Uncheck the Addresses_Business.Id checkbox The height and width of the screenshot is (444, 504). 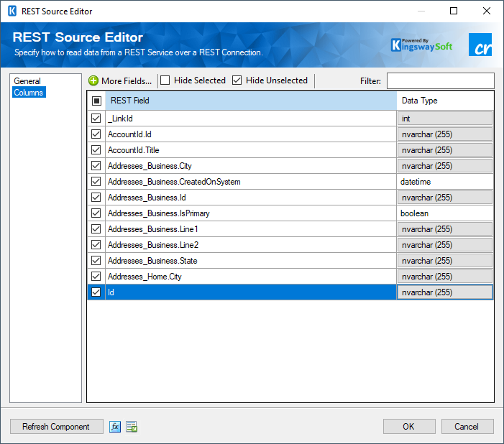[96, 198]
